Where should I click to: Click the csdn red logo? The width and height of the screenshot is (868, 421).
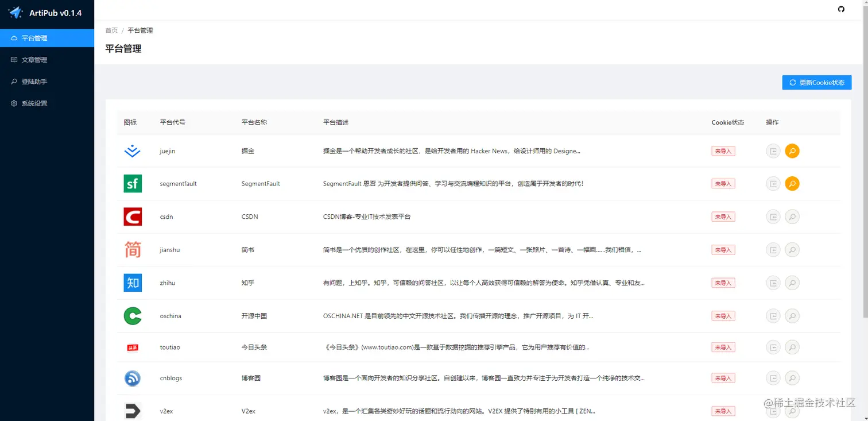(133, 217)
